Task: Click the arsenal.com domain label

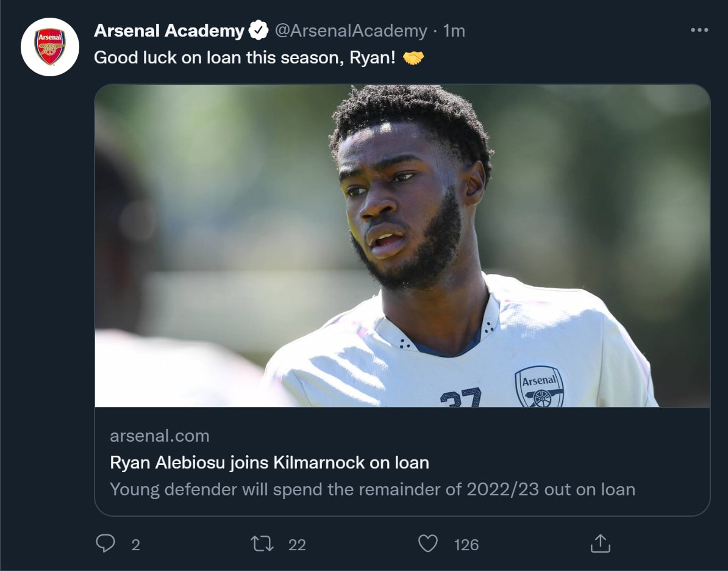Action: 159,436
